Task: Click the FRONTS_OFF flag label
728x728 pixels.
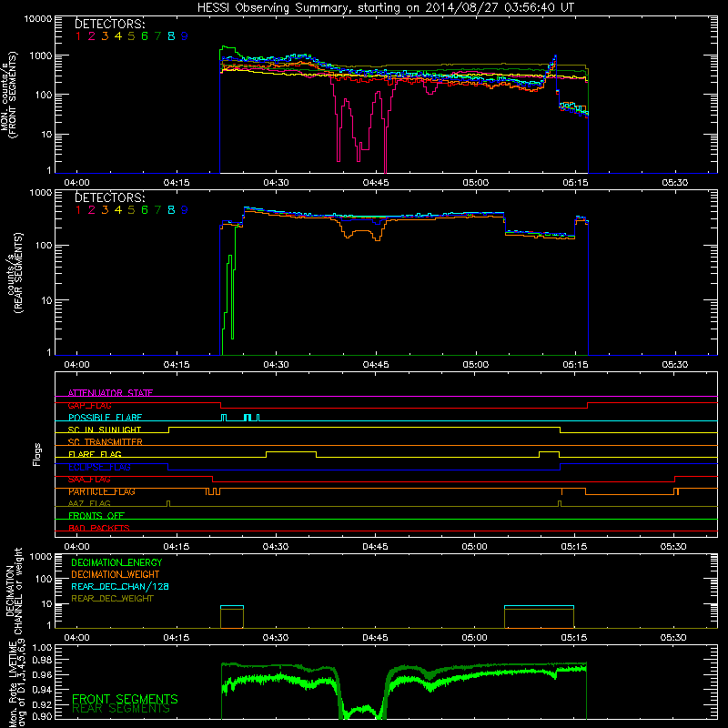Action: (x=96, y=516)
